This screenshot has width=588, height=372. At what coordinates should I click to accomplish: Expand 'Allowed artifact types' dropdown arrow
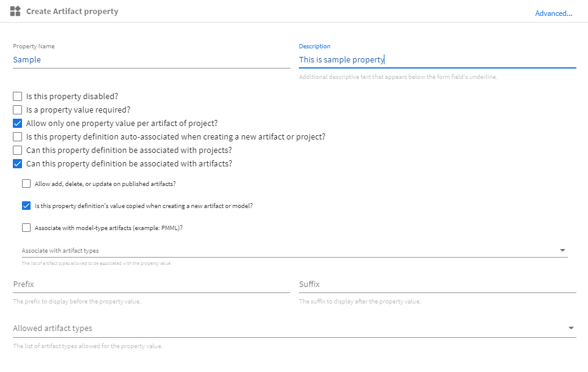pyautogui.click(x=571, y=329)
